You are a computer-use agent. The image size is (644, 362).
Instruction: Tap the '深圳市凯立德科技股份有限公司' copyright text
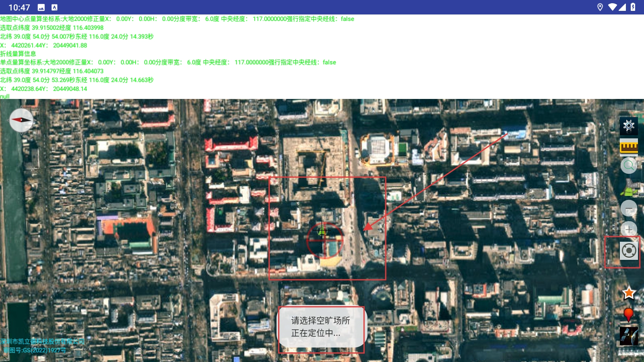pos(42,341)
